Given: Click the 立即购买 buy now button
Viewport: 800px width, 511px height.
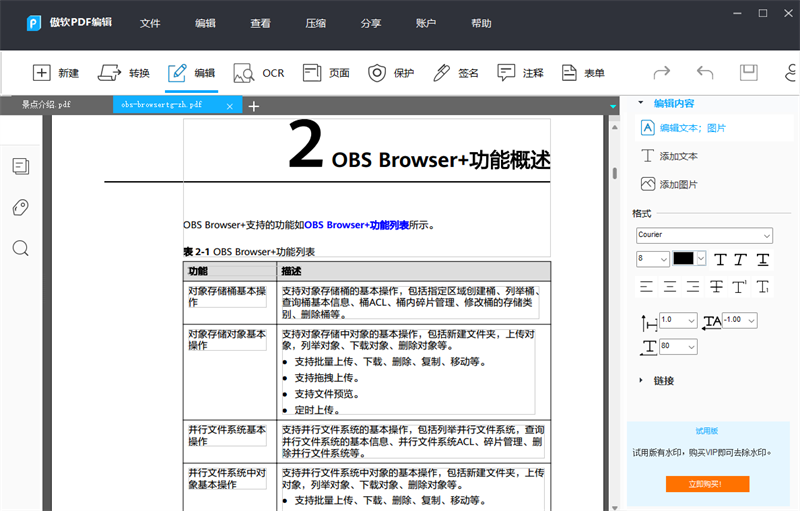Looking at the screenshot, I should click(707, 483).
